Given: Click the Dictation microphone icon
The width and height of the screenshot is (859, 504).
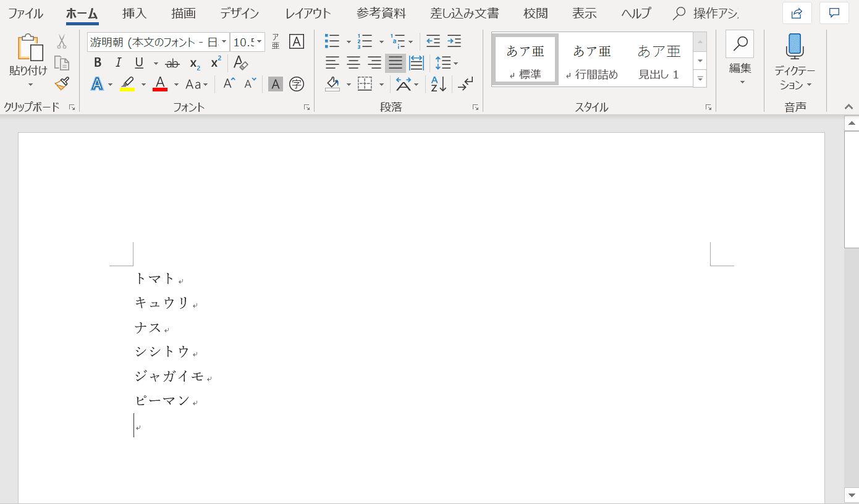Looking at the screenshot, I should 795,47.
